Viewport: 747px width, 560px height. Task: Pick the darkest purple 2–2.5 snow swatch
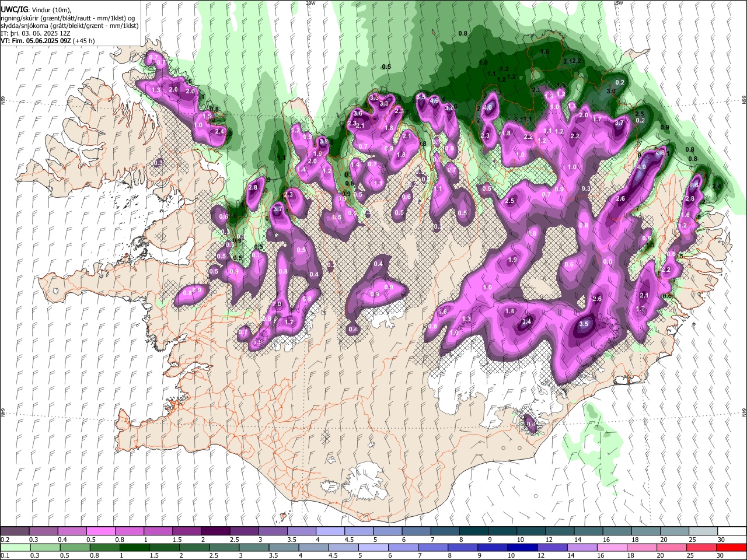coord(215,531)
